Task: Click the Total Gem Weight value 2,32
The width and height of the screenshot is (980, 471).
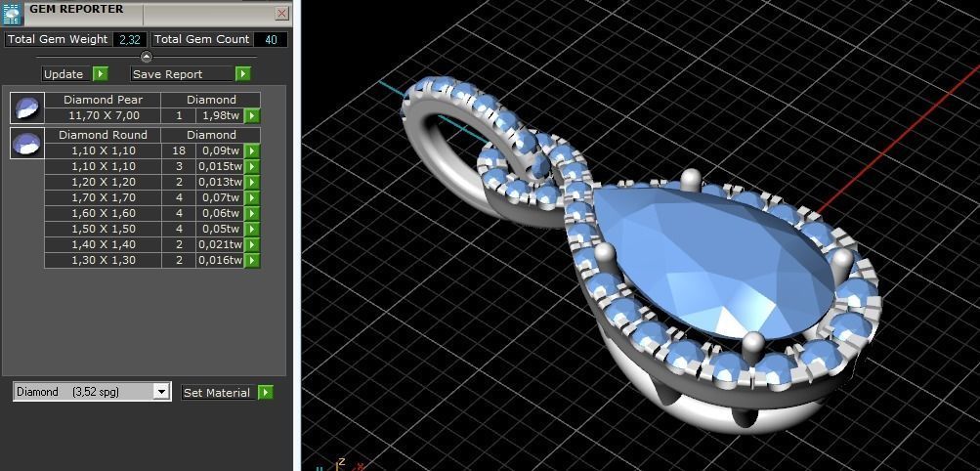Action: (130, 39)
